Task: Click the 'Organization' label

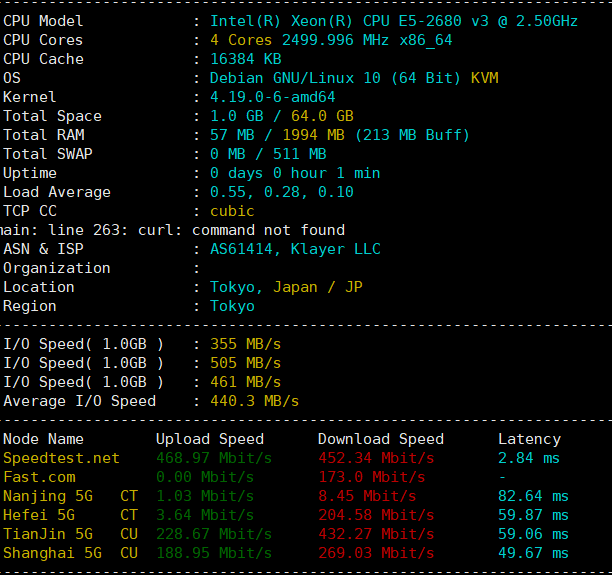Action: (x=57, y=268)
